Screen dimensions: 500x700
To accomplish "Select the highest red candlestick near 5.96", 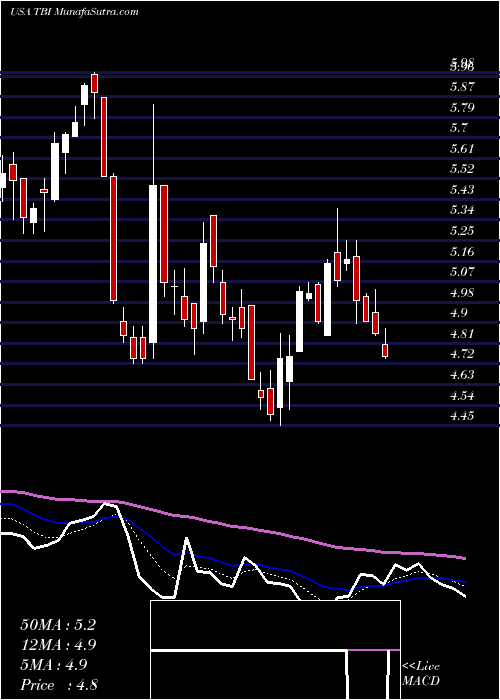I will coord(94,83).
